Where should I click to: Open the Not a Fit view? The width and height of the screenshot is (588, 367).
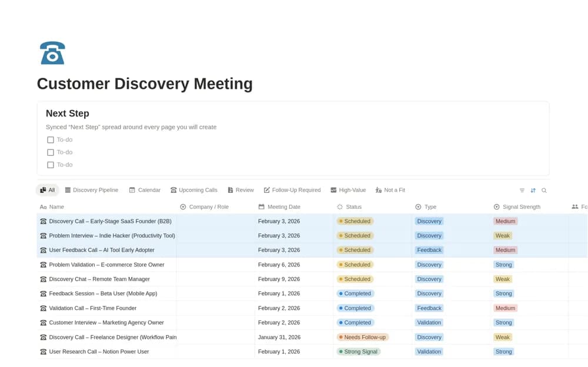tap(390, 190)
